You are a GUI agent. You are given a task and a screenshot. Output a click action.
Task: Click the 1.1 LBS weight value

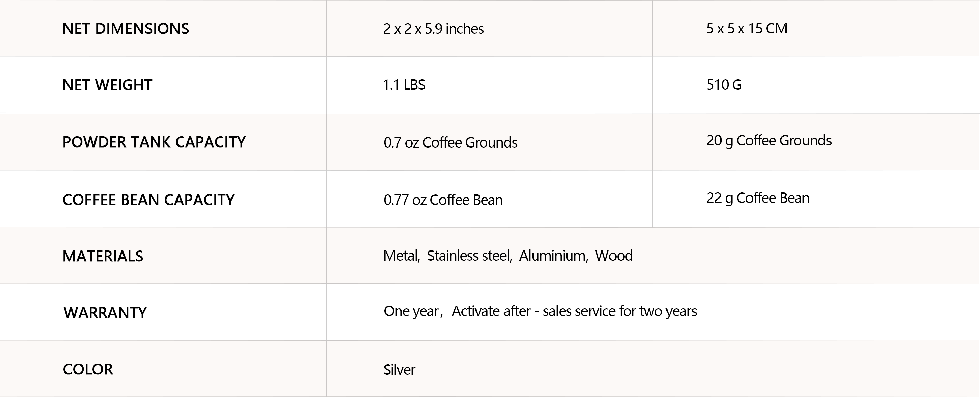(x=404, y=85)
